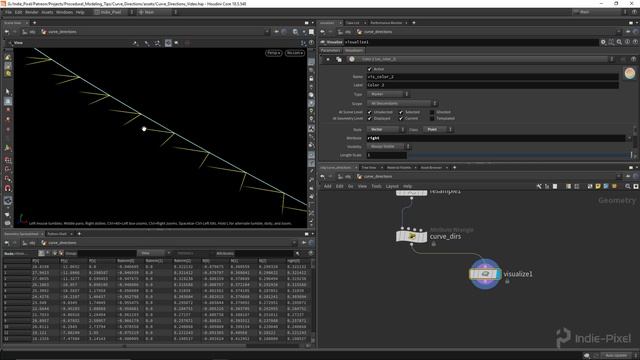Image resolution: width=640 pixels, height=360 pixels.
Task: Toggle the Ghosted checkbox
Action: [432, 112]
